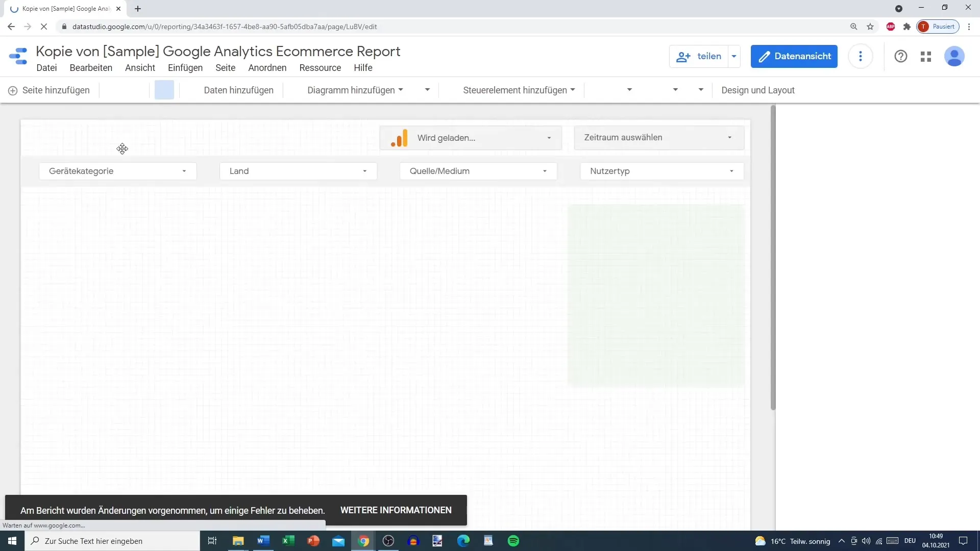980x551 pixels.
Task: Open the Google apps grid
Action: (x=926, y=56)
